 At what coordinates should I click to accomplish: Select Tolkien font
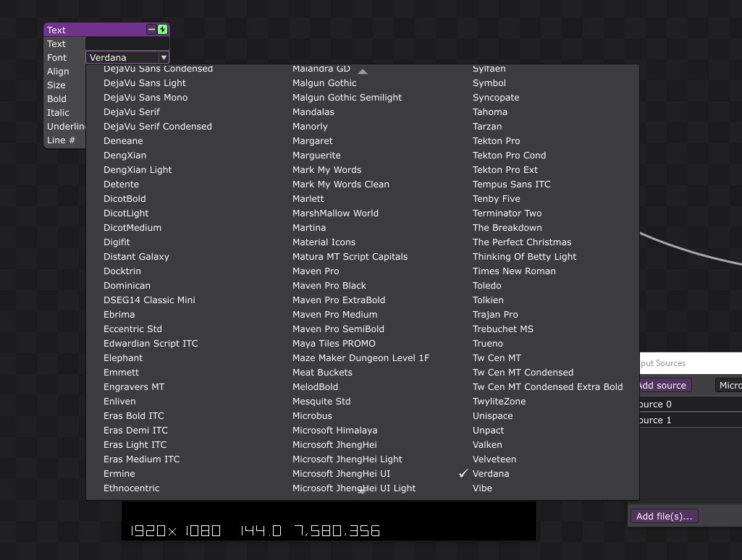(488, 300)
